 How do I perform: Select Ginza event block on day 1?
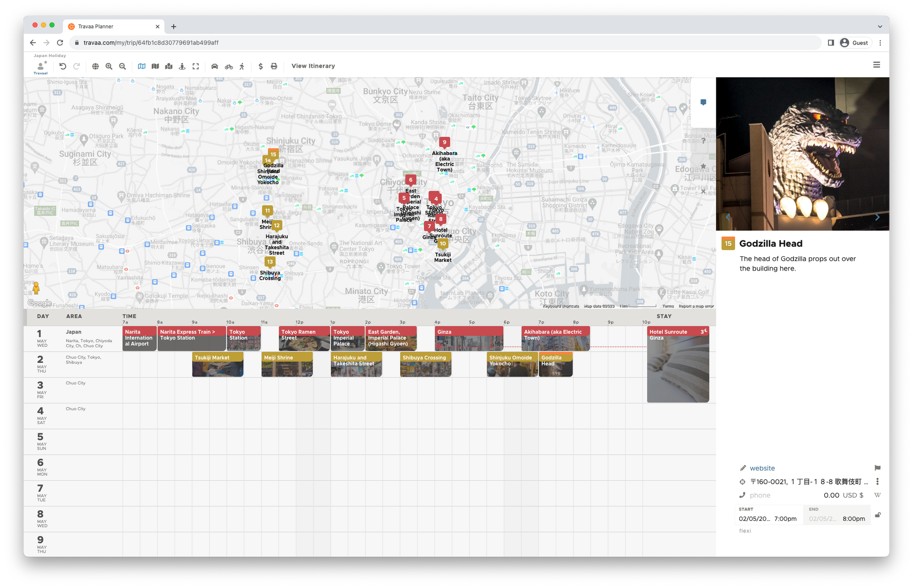point(469,339)
